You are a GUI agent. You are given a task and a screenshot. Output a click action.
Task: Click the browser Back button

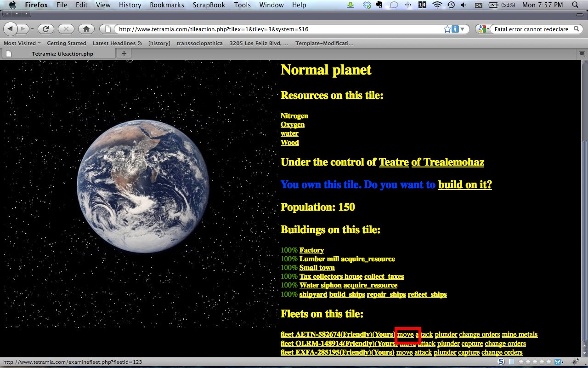[x=11, y=29]
